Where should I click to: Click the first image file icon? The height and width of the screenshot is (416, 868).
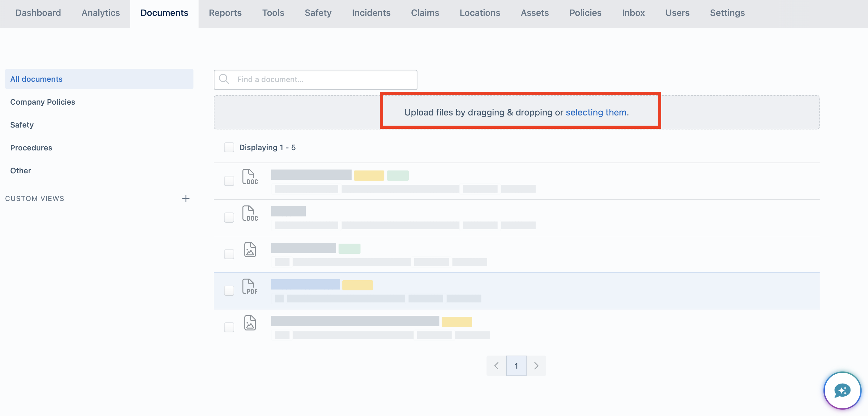pos(250,250)
